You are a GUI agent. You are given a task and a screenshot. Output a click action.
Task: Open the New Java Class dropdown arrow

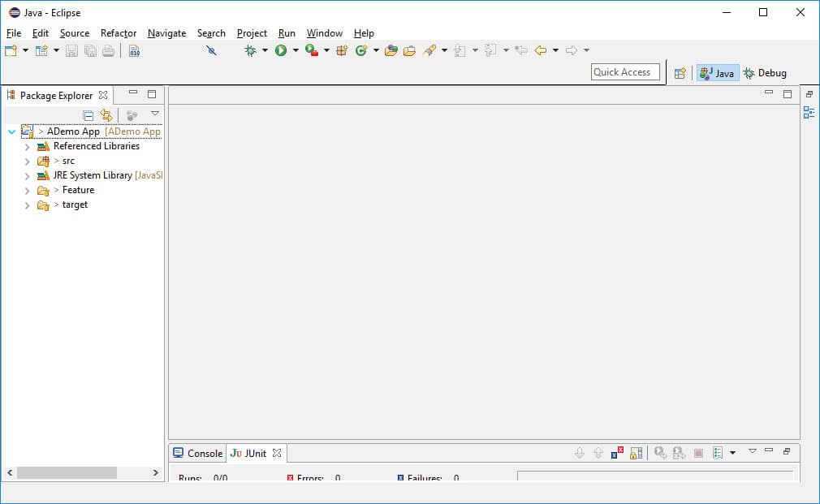click(x=376, y=50)
